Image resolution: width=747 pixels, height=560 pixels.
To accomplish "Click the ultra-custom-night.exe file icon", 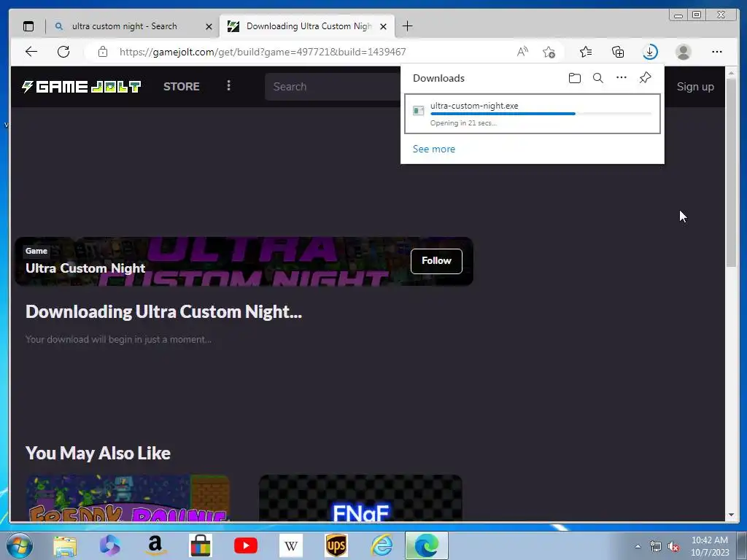I will click(x=418, y=111).
